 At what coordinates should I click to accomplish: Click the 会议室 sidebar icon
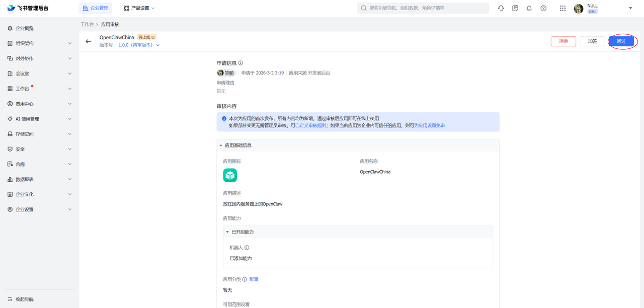tap(10, 73)
